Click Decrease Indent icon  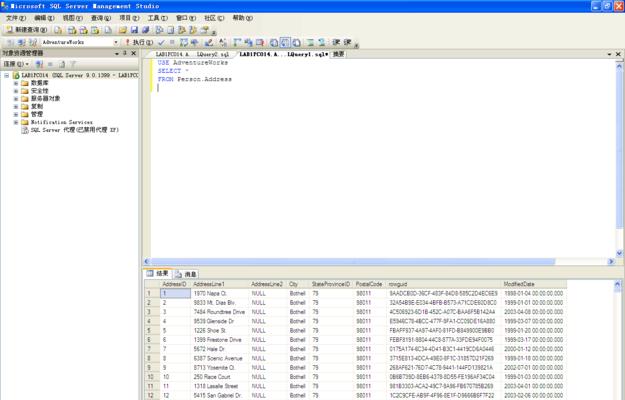click(x=336, y=42)
